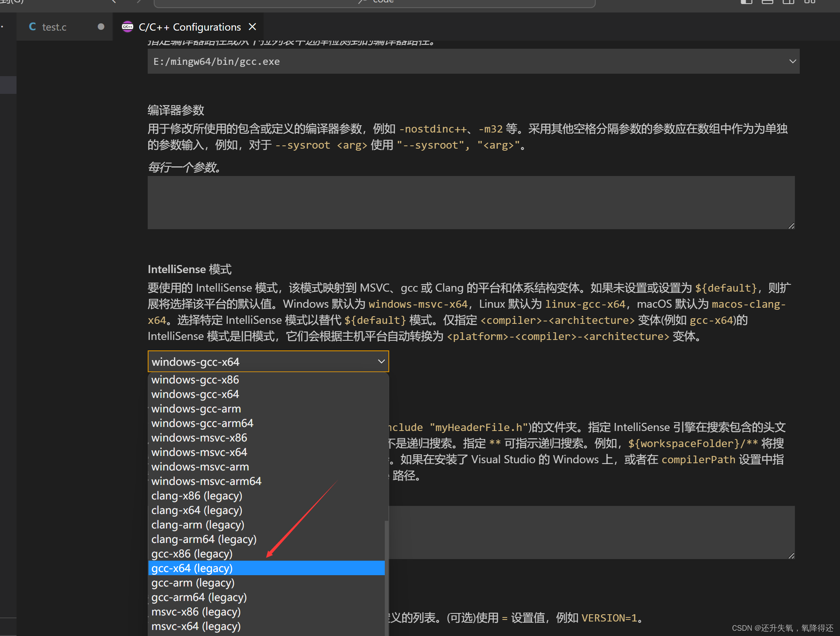Screen dimensions: 840x636
Task: Switch to the test.c editor tab
Action: [64, 27]
